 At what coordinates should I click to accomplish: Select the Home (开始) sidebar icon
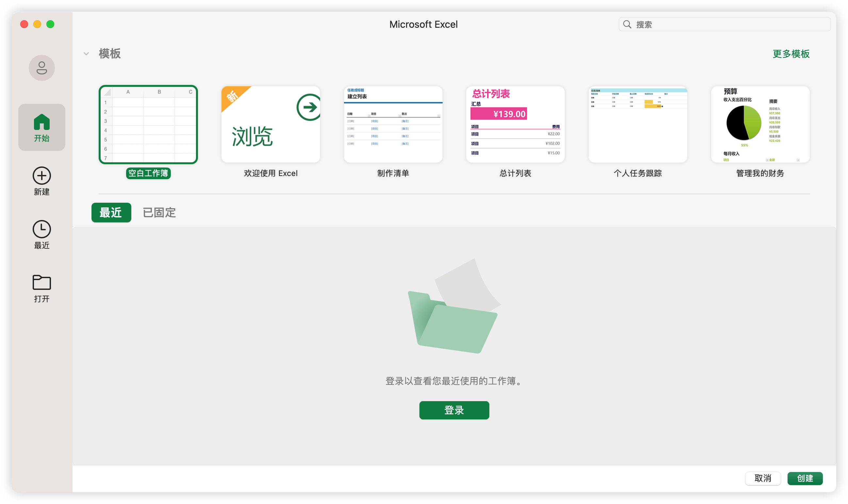(x=41, y=127)
